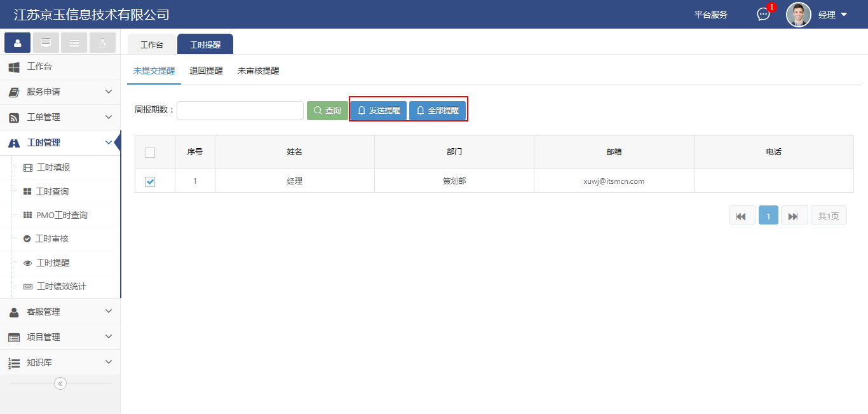Open 工时审核 in the sidebar
The width and height of the screenshot is (868, 414).
[x=52, y=239]
